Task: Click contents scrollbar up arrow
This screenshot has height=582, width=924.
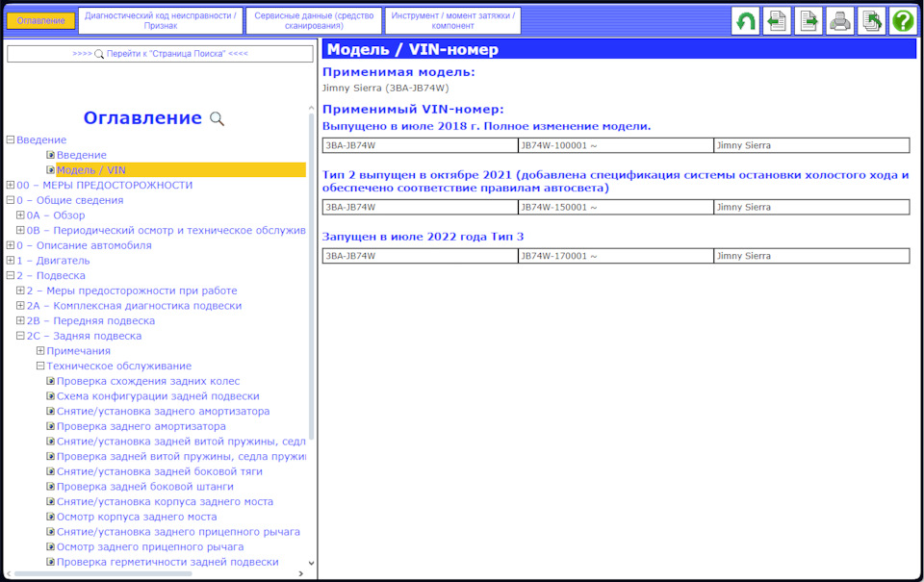Action: tap(311, 109)
